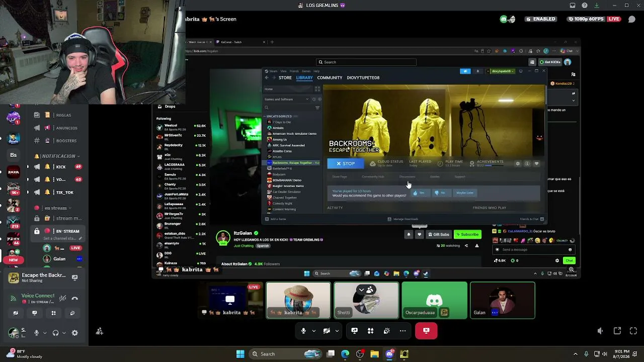The height and width of the screenshot is (362, 644).
Task: Toggle full screen for the call view
Action: (633, 331)
